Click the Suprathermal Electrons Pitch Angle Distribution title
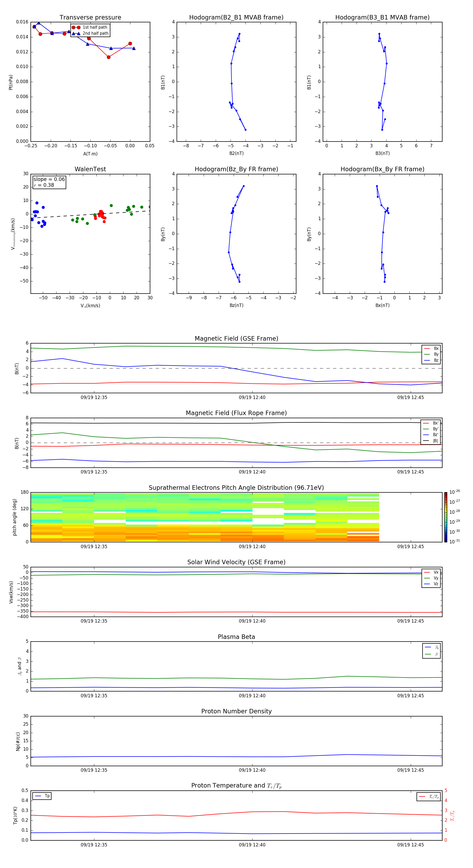This screenshot has width=473, height=868. point(236,488)
